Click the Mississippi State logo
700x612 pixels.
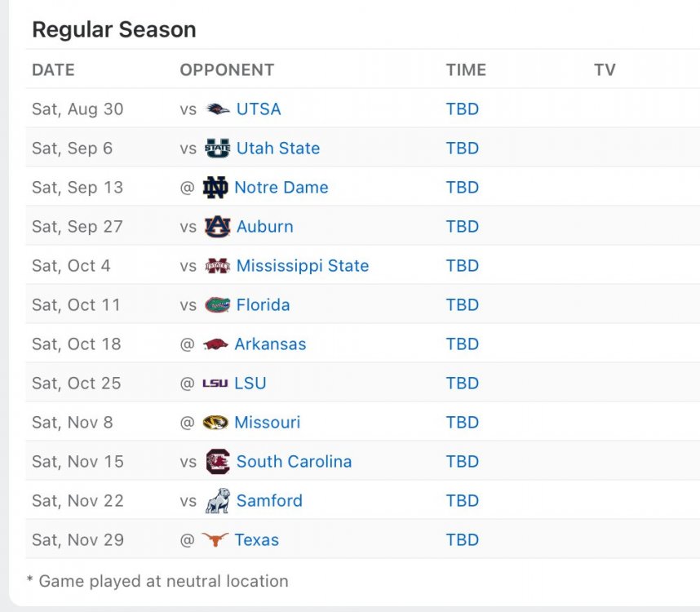[x=218, y=266]
